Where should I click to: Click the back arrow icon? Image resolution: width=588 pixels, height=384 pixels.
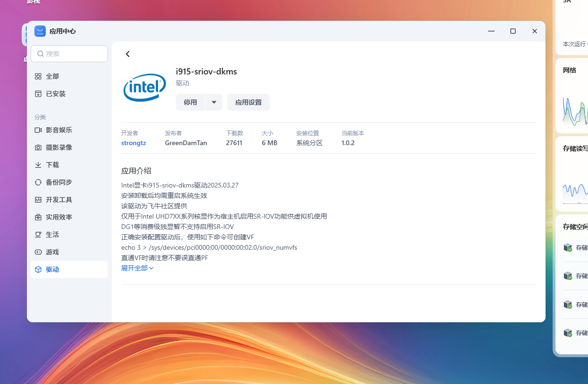[128, 54]
